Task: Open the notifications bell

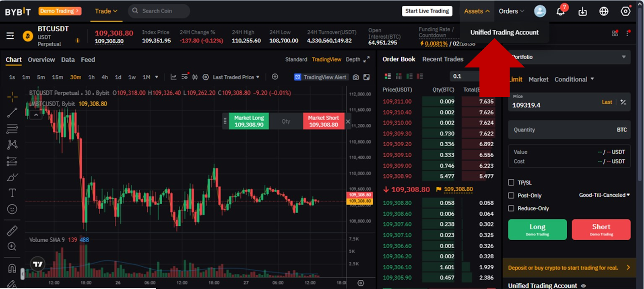Action: (560, 11)
